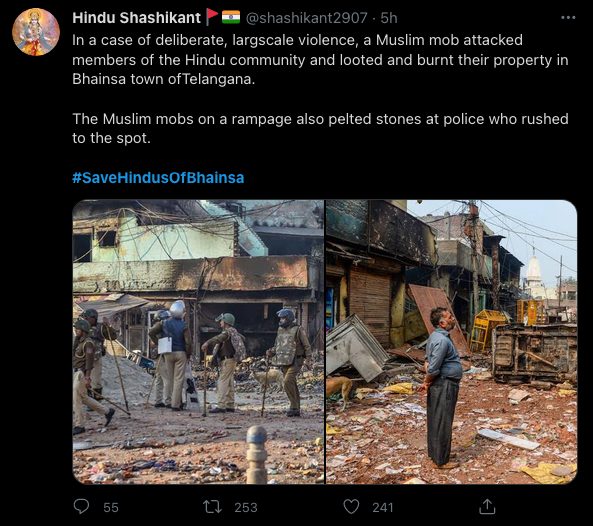
Task: Open the reply speech bubble icon
Action: [x=81, y=506]
